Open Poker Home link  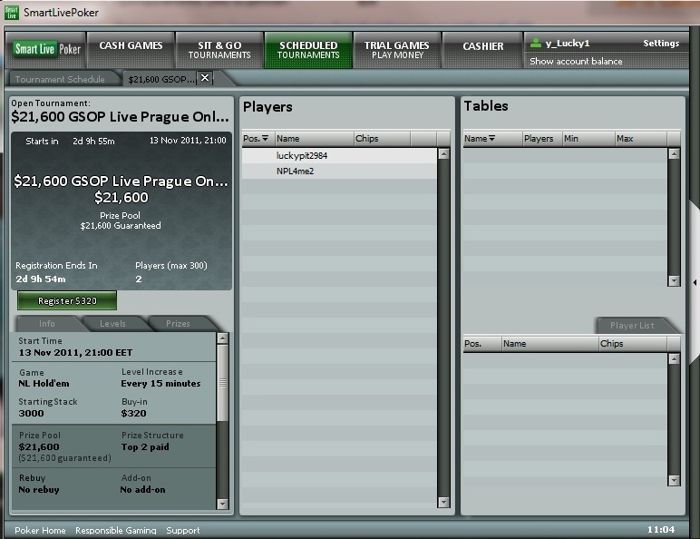point(40,530)
